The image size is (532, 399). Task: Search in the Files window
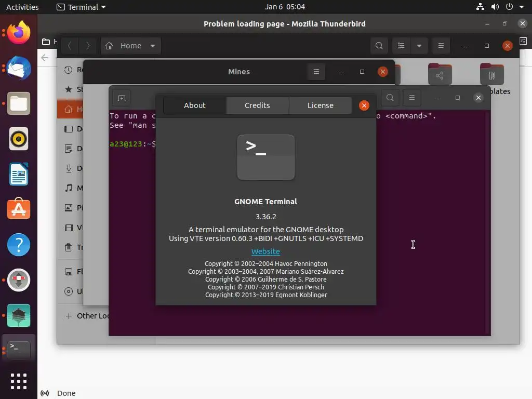(x=379, y=46)
